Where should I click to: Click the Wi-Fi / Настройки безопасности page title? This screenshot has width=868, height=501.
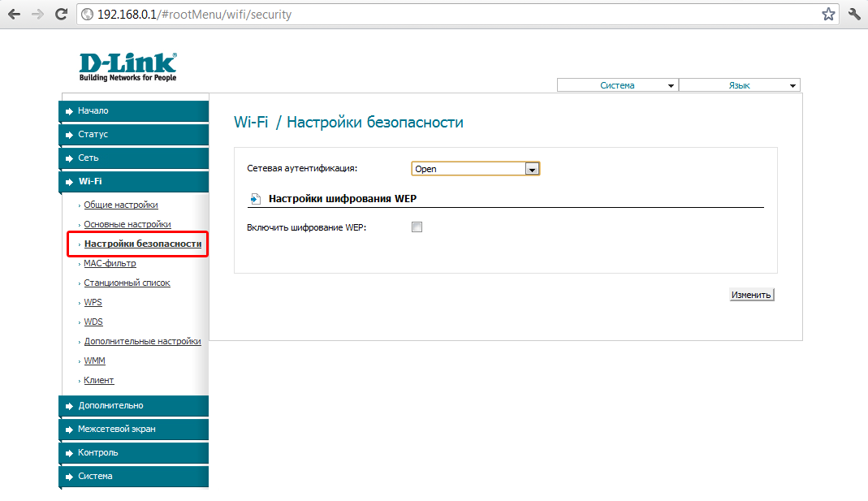click(x=348, y=123)
